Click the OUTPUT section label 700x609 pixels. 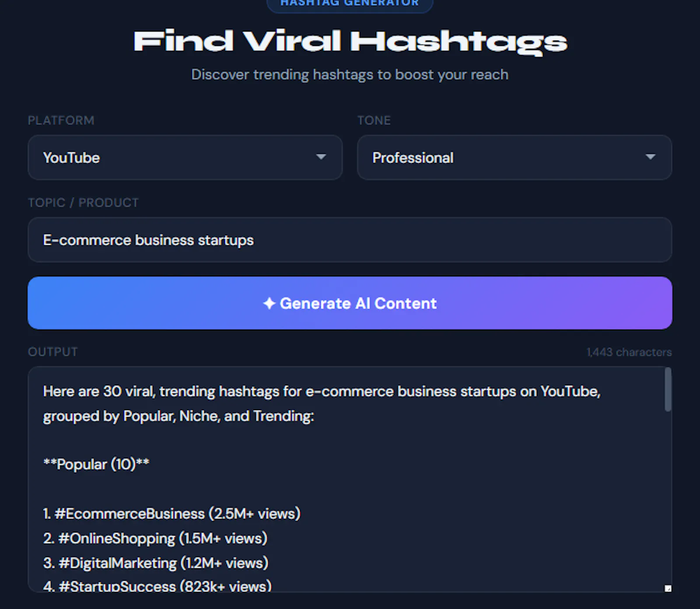pos(53,352)
